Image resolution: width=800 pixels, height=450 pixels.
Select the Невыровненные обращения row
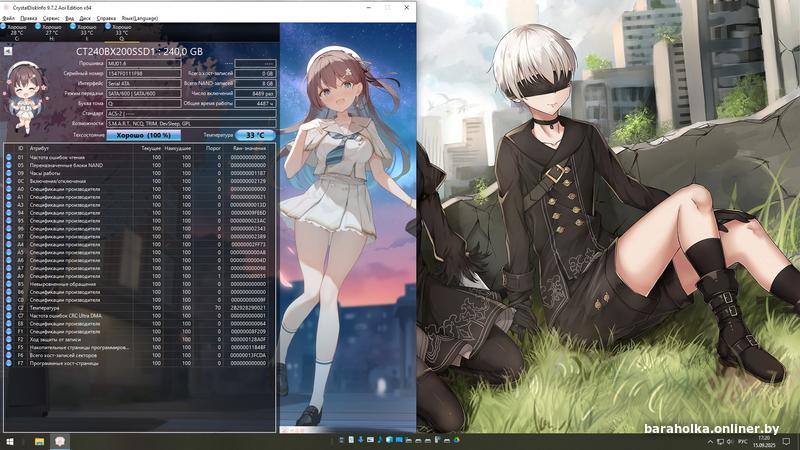point(139,284)
